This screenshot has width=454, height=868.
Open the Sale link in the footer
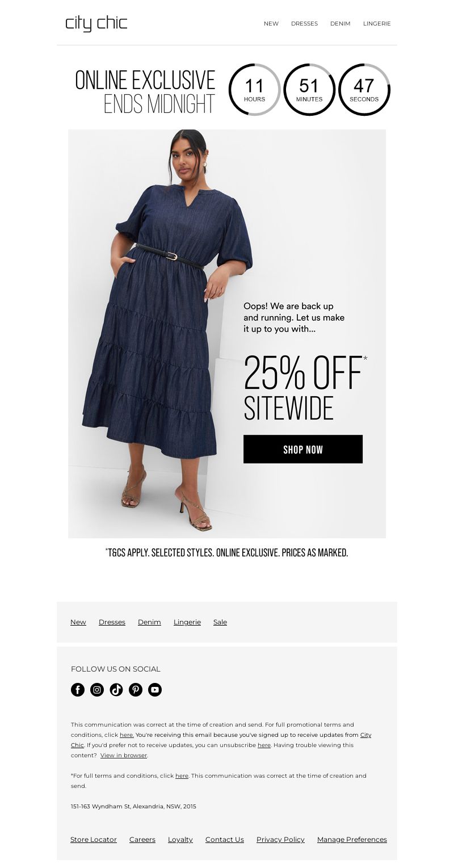tap(220, 622)
